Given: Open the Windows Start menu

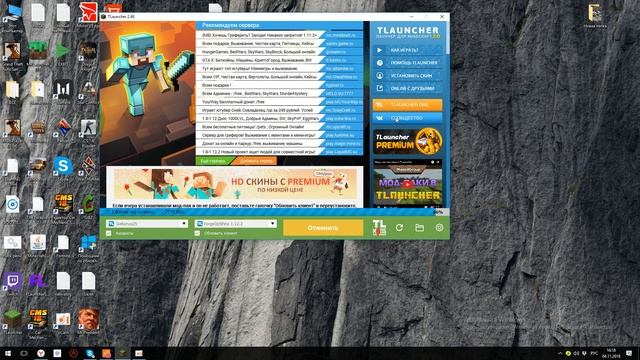Looking at the screenshot, I should (8, 353).
